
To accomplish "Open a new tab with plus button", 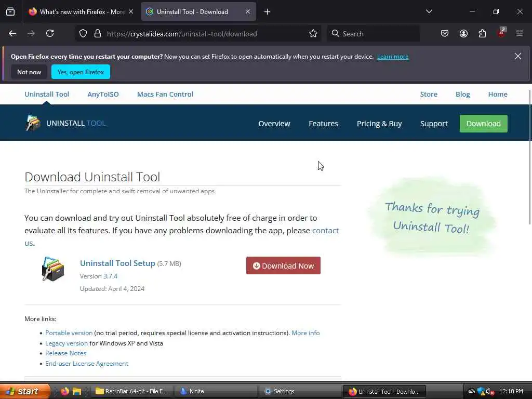I will [x=268, y=12].
